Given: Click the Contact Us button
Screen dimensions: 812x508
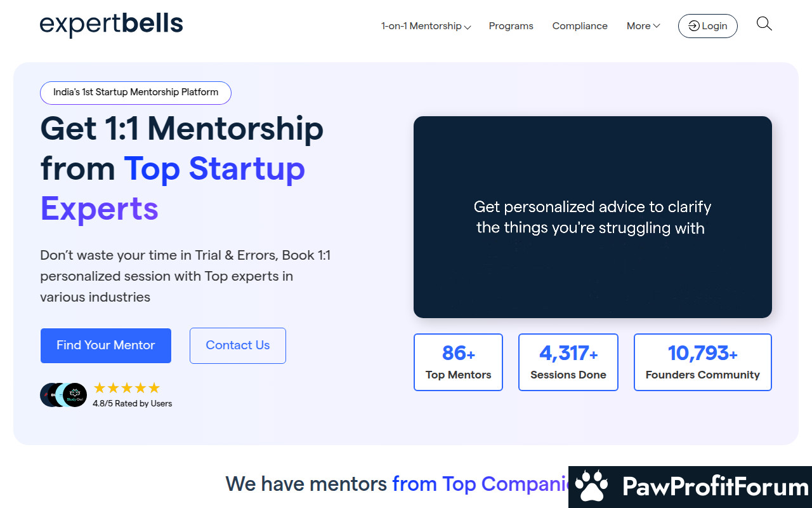Looking at the screenshot, I should (x=238, y=345).
